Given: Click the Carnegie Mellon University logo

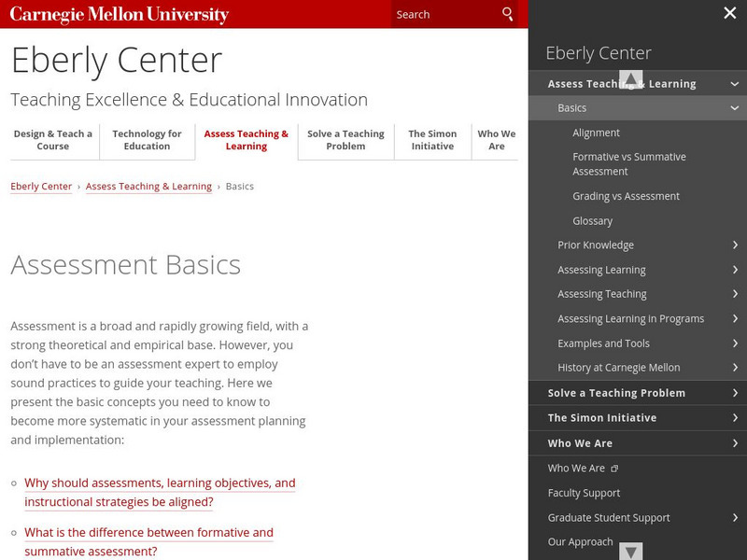Looking at the screenshot, I should point(120,15).
